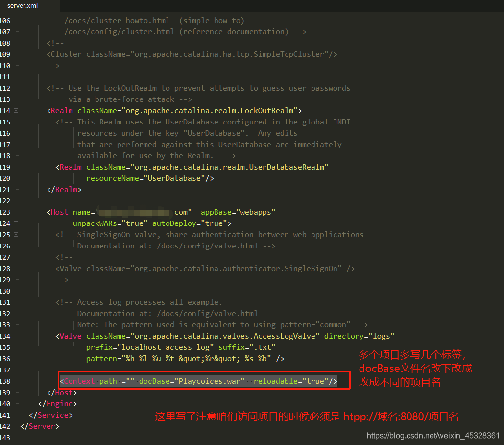Collapse the comment fold at line 115
The image size is (504, 445).
(x=16, y=122)
